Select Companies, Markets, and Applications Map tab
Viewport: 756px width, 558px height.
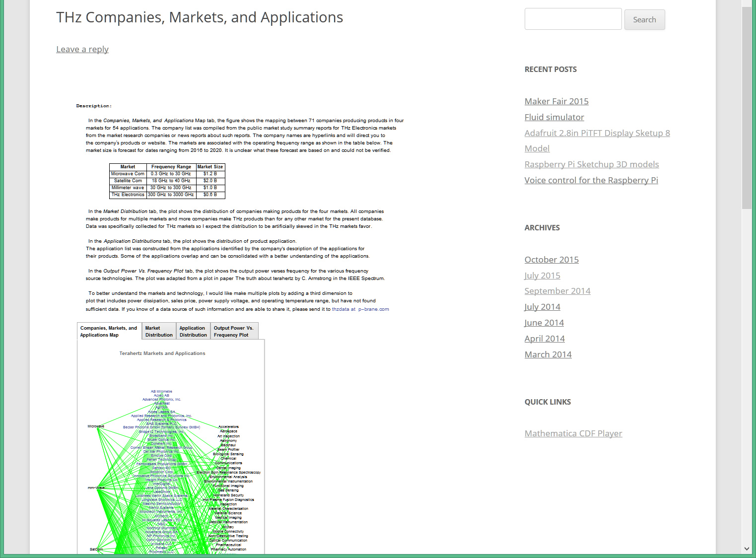[109, 332]
